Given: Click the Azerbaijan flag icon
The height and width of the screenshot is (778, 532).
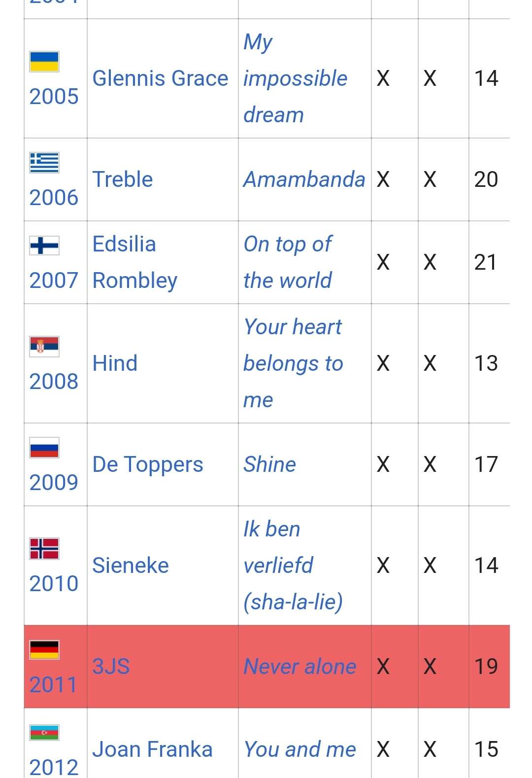Looking at the screenshot, I should point(44,732).
